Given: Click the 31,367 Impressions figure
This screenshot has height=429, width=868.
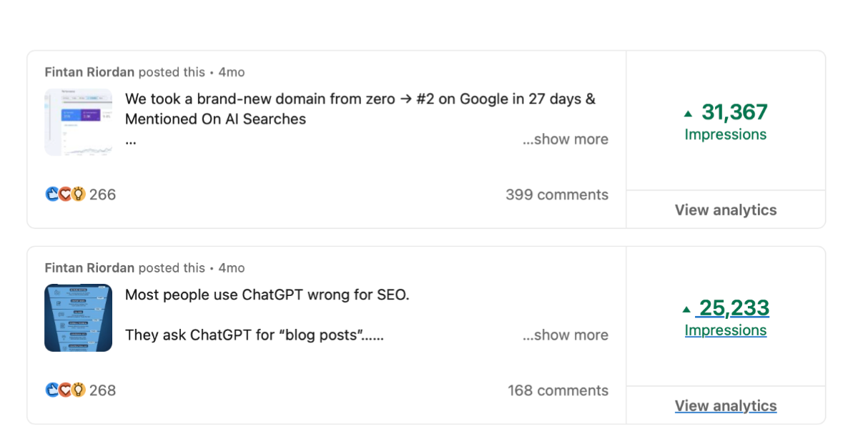Looking at the screenshot, I should 734,112.
